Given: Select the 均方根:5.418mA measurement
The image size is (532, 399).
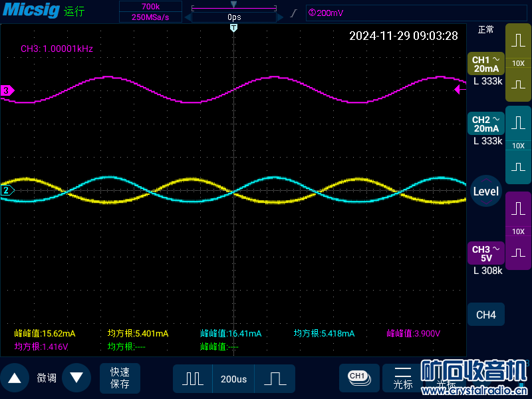Looking at the screenshot, I should (x=324, y=334).
